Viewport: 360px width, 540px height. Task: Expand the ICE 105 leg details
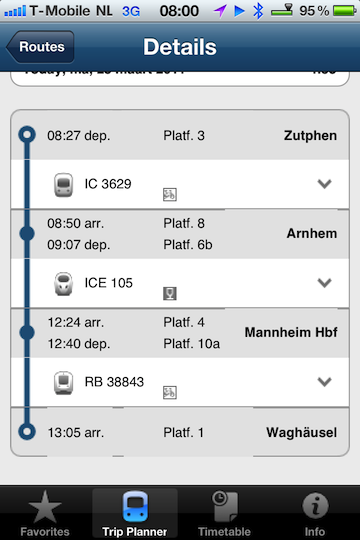[x=324, y=283]
